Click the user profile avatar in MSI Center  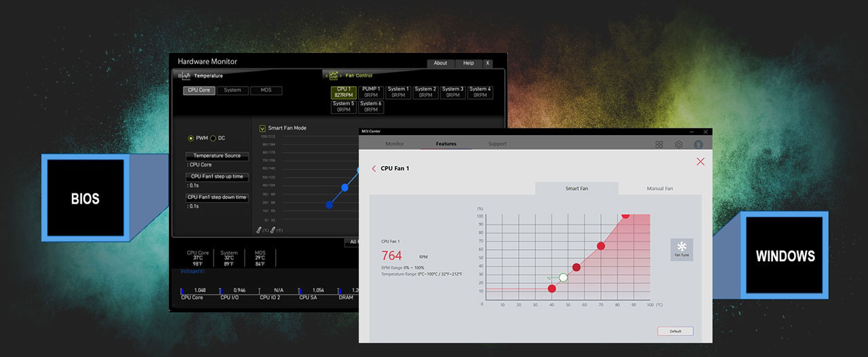[x=698, y=145]
